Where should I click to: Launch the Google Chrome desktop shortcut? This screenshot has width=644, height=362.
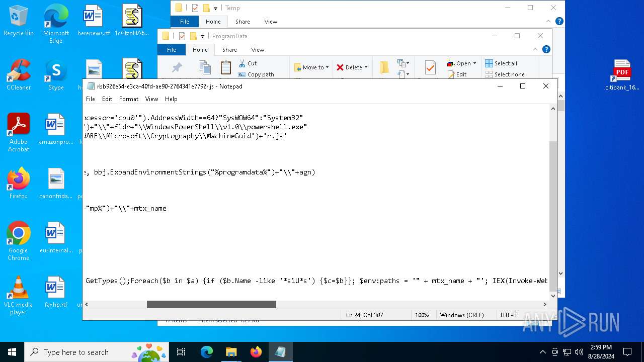(19, 241)
